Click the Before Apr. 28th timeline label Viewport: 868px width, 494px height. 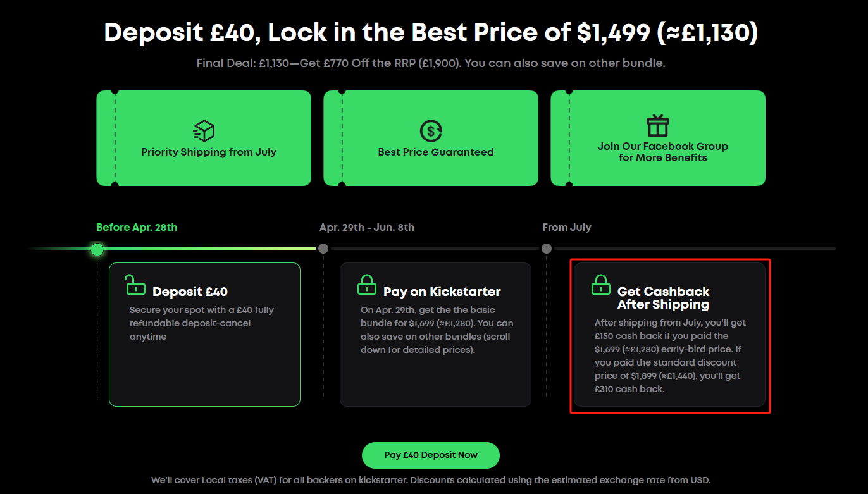pyautogui.click(x=137, y=227)
